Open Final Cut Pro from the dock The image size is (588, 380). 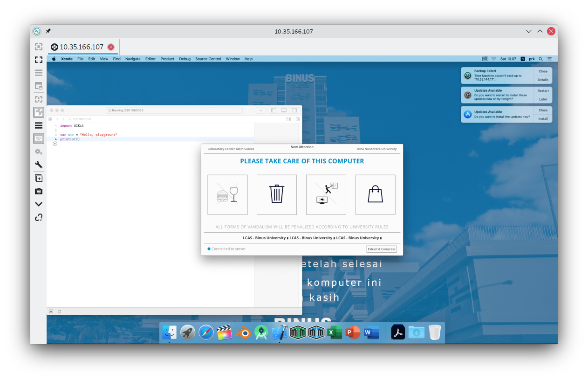click(224, 332)
